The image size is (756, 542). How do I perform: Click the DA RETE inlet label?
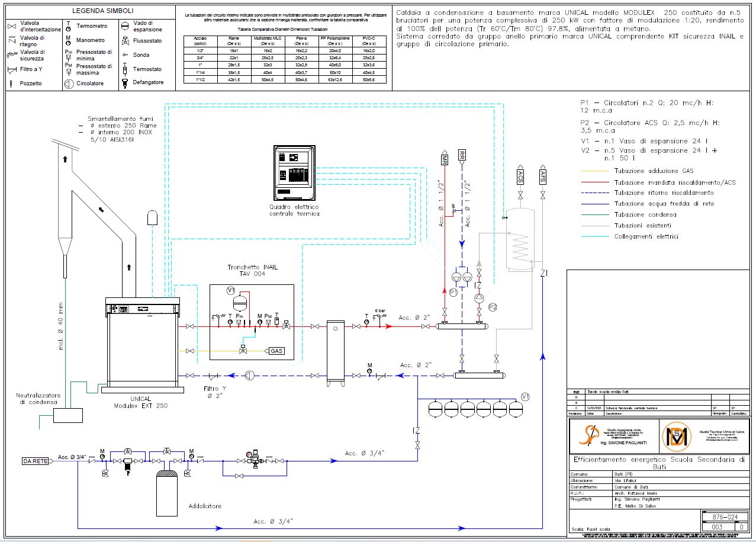[35, 460]
